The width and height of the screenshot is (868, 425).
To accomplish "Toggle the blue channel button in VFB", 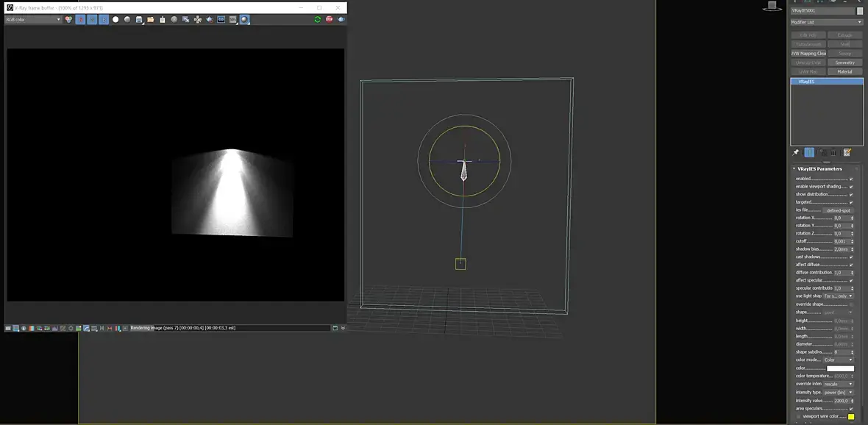I will 104,19.
